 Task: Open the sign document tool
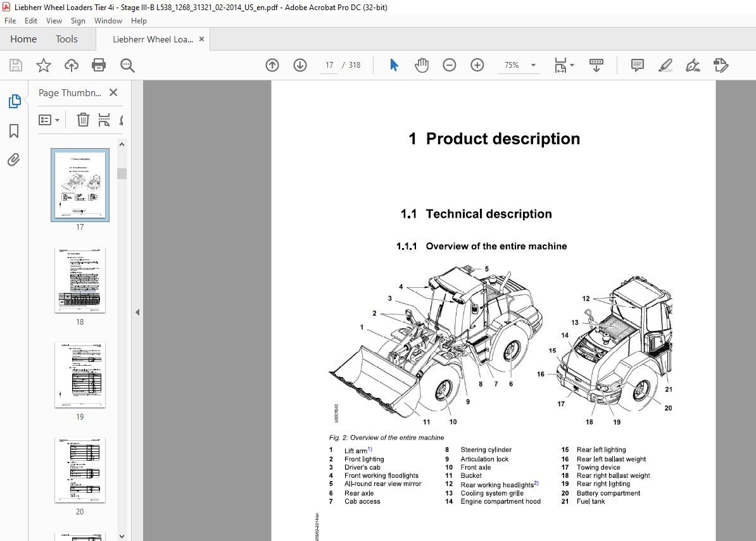(693, 65)
